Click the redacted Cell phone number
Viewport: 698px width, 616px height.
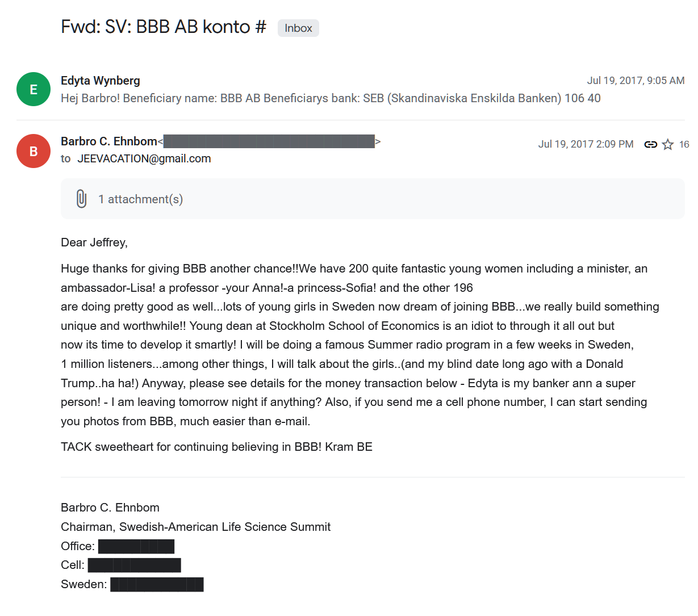tap(135, 565)
